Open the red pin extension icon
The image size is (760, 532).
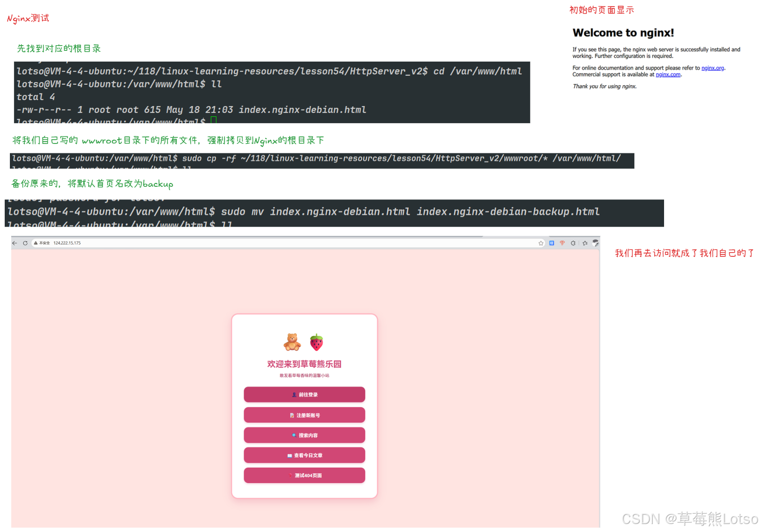[x=562, y=243]
